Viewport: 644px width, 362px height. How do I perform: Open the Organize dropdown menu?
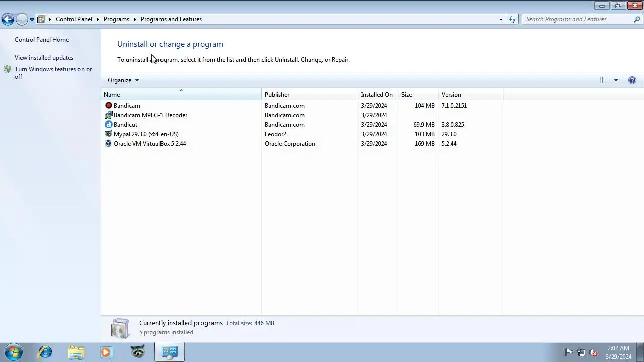tap(123, 80)
